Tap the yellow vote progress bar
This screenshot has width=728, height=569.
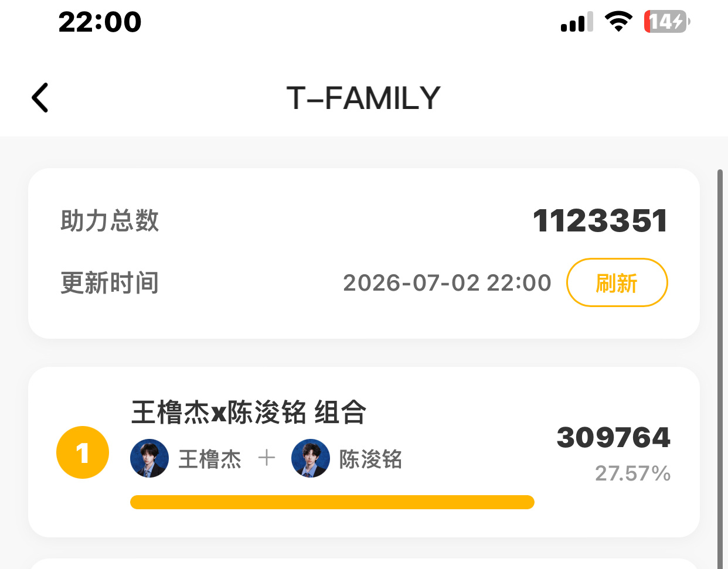pos(332,502)
